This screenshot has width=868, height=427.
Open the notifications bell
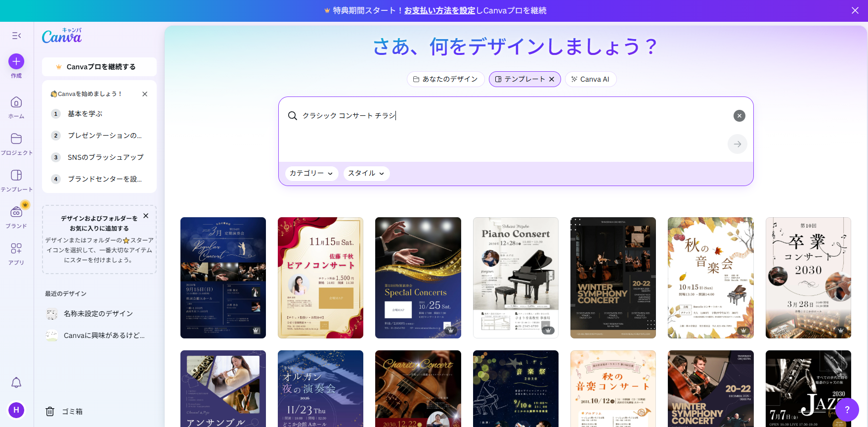click(x=16, y=382)
